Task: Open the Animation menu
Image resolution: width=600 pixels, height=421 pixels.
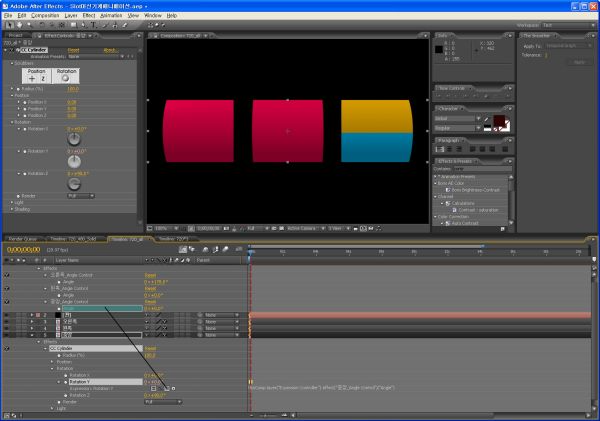Action: (111, 16)
